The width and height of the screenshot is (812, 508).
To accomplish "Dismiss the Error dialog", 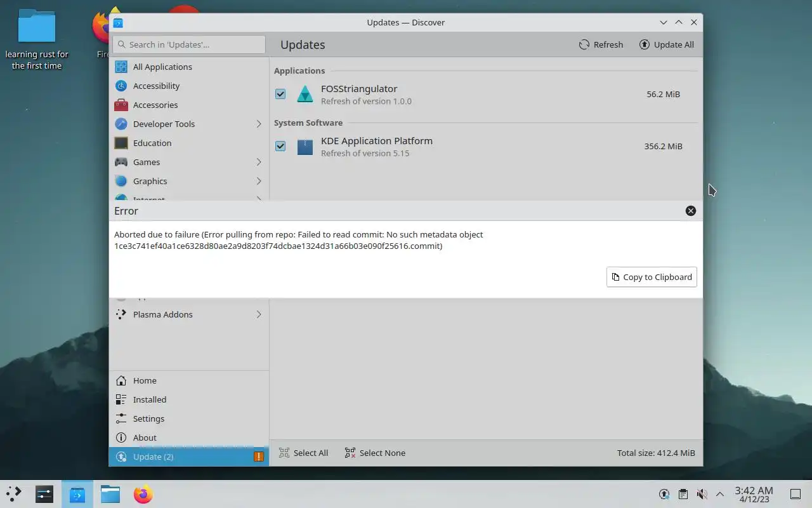I will (691, 211).
